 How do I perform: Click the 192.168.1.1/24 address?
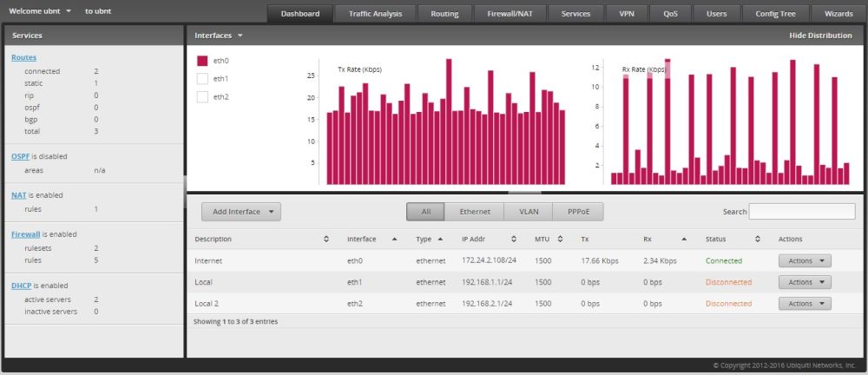point(487,282)
